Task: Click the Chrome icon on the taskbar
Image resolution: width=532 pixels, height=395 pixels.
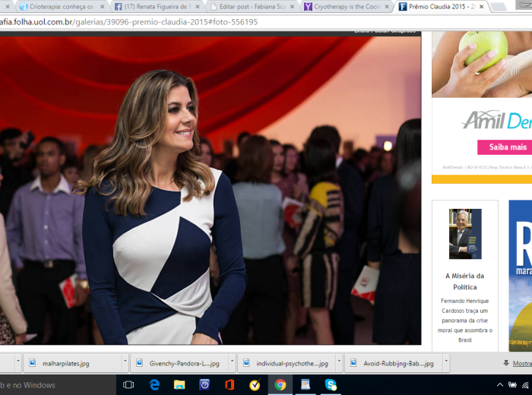Action: point(280,385)
